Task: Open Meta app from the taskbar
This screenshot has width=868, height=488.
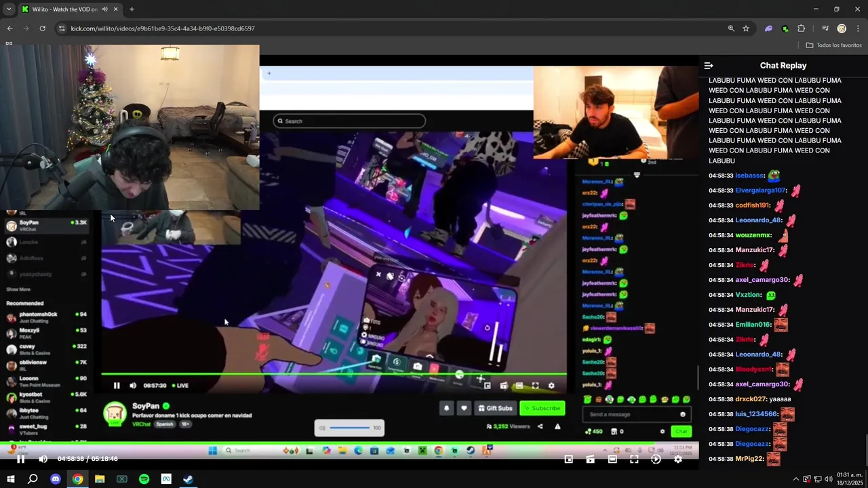Action: coord(166,479)
